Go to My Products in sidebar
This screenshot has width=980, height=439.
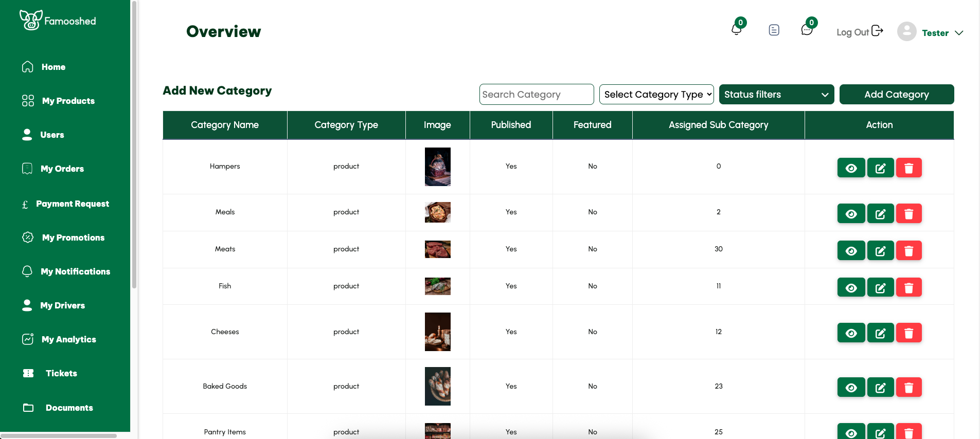(x=68, y=101)
